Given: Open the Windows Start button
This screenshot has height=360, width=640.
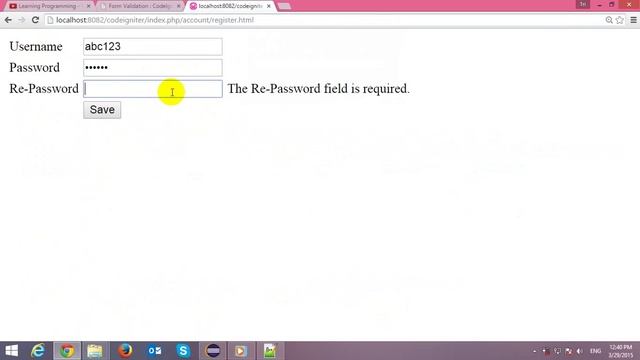Looking at the screenshot, I should pos(12,351).
